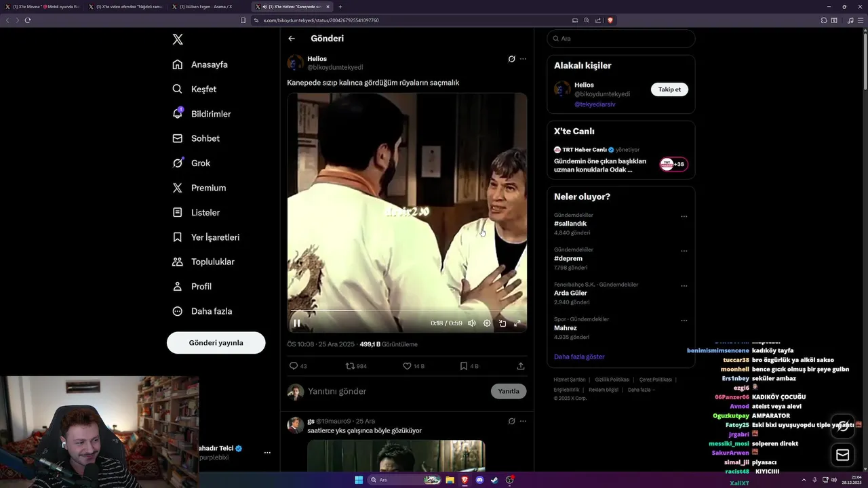The height and width of the screenshot is (488, 868).
Task: Like the post with 14 B likes
Action: 414,366
